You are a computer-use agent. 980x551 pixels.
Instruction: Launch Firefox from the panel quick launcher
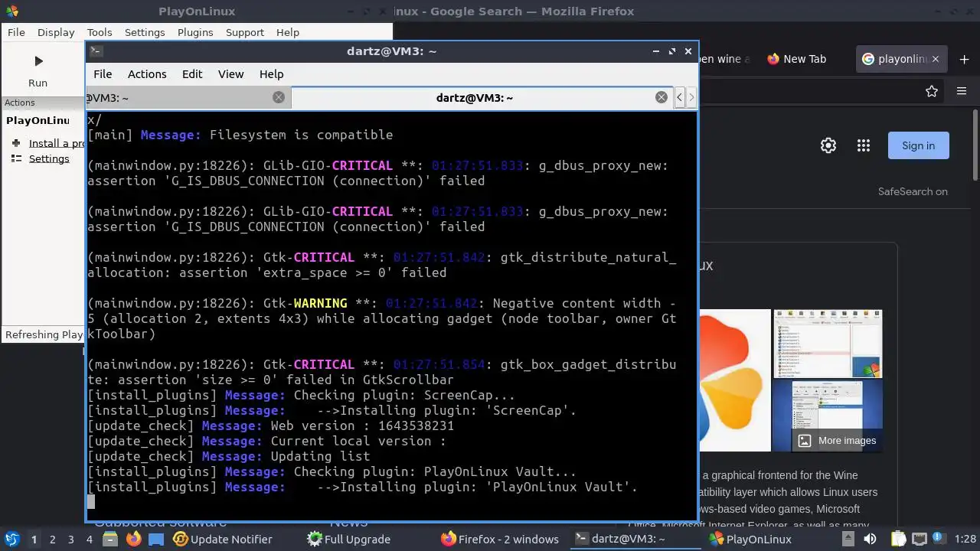pyautogui.click(x=134, y=539)
